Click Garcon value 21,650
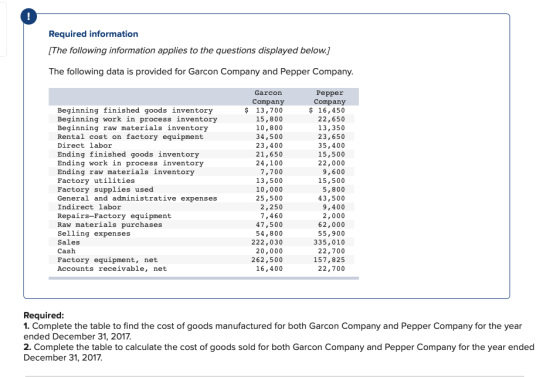This screenshot has width=560, height=377. 269,154
